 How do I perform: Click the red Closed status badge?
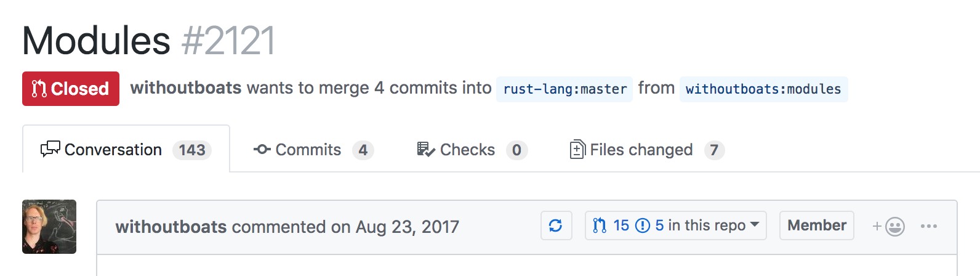(x=71, y=89)
